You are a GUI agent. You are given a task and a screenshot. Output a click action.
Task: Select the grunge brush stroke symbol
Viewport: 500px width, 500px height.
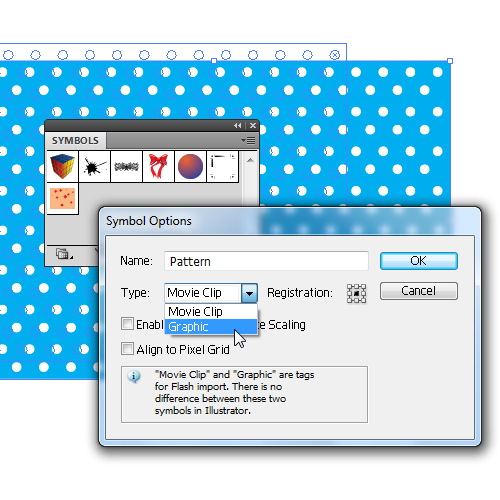126,166
